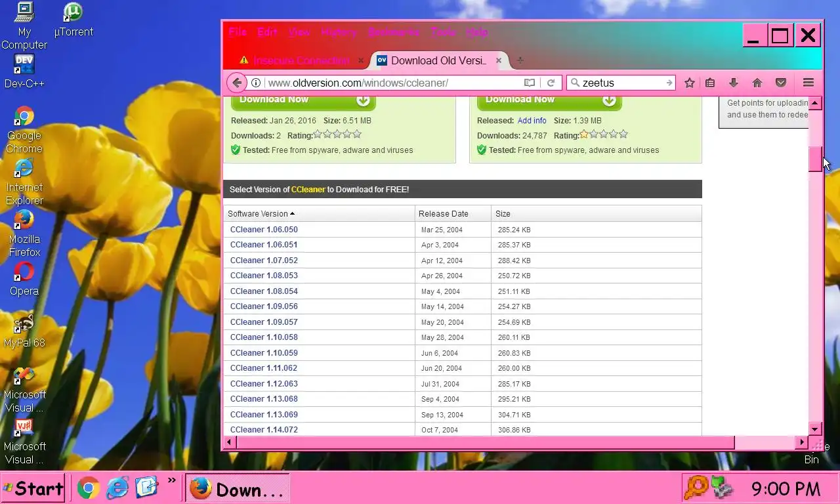The width and height of the screenshot is (840, 504).
Task: Launch Chrome from taskbar quick launch
Action: (x=89, y=488)
